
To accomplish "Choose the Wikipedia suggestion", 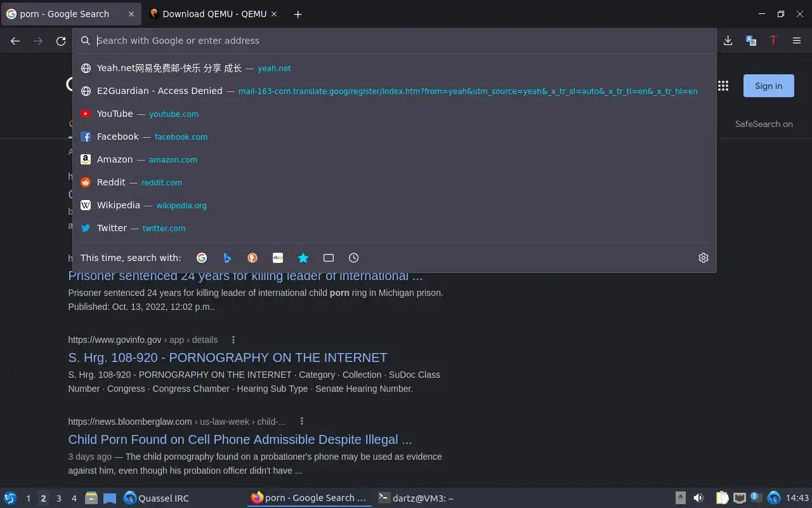I will pyautogui.click(x=395, y=206).
